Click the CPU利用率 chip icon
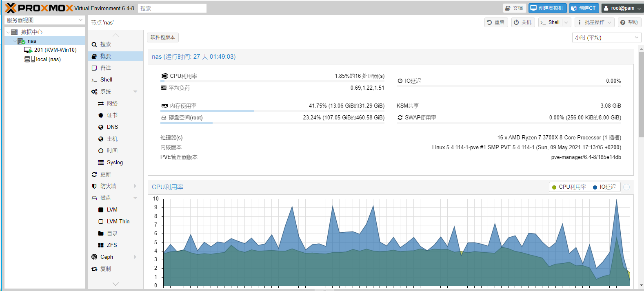The width and height of the screenshot is (644, 291). tap(164, 76)
